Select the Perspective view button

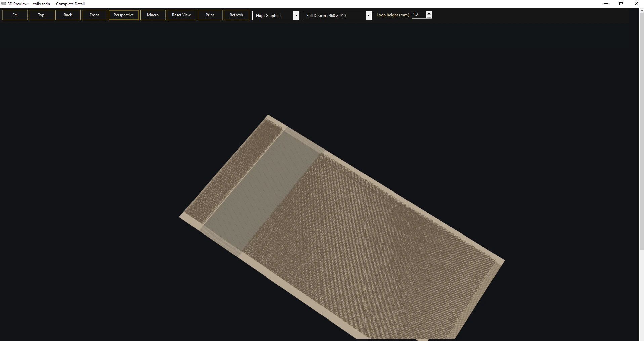tap(124, 15)
